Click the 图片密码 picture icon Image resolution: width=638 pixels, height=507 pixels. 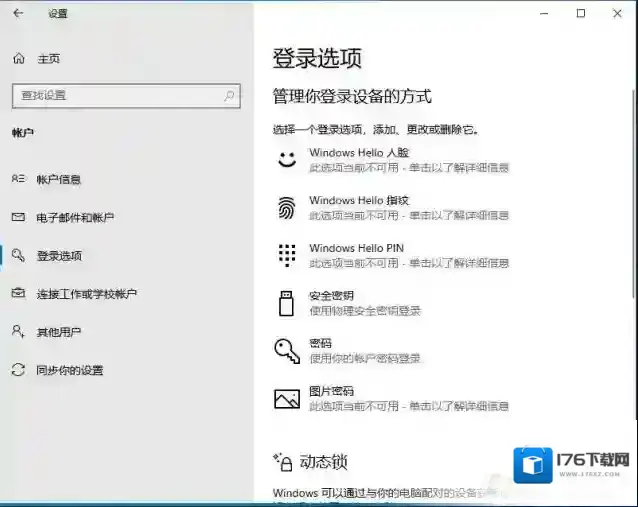click(x=287, y=399)
